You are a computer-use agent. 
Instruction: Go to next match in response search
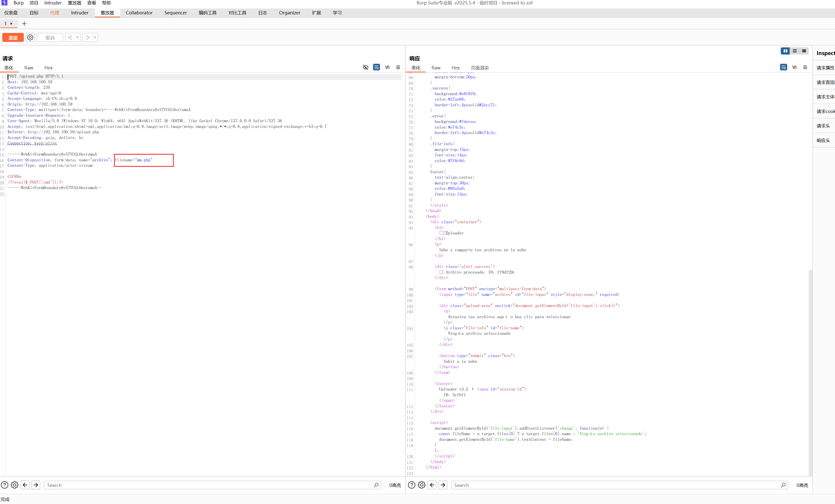pos(443,485)
